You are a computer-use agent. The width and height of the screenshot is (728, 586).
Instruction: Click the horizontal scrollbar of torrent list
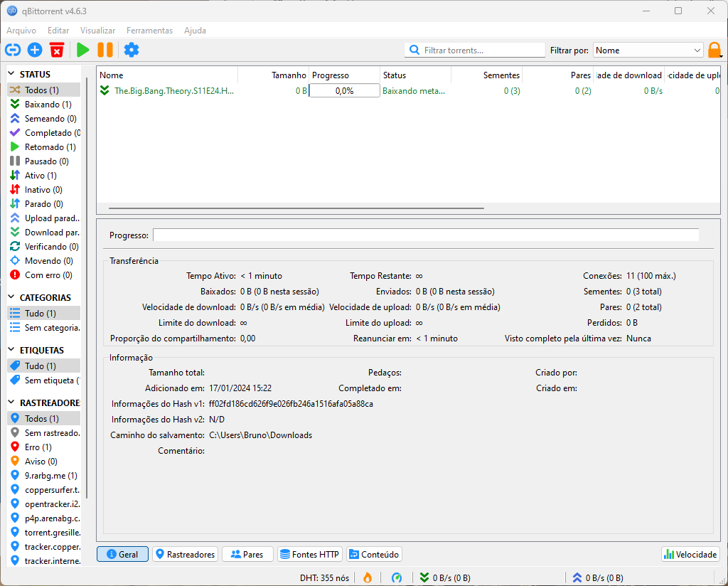[296, 208]
